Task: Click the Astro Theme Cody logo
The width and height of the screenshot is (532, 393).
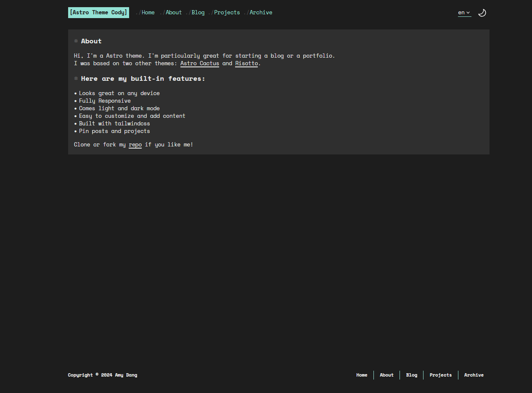Action: click(x=98, y=13)
